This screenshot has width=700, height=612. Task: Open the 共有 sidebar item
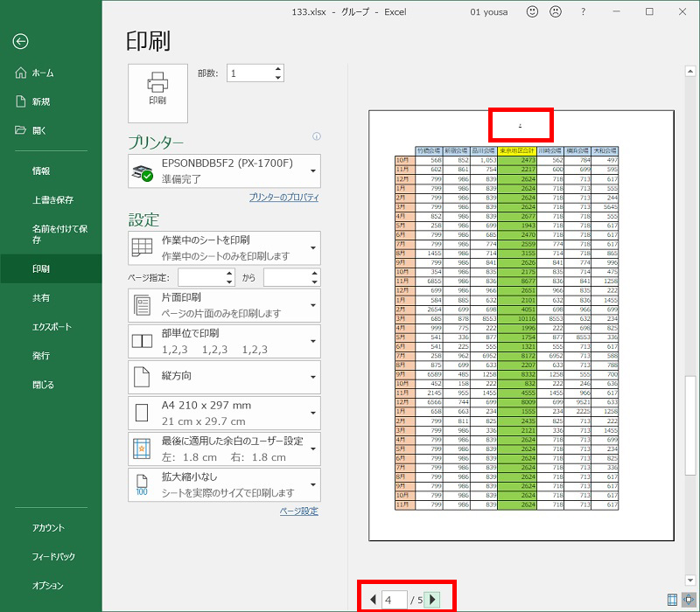click(51, 298)
